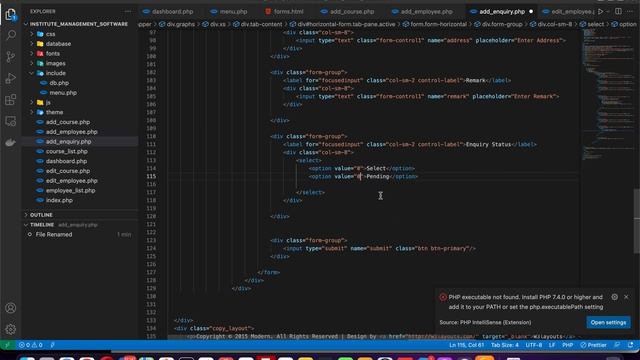
Task: Click the feedback icon in status bar
Action: point(617,345)
